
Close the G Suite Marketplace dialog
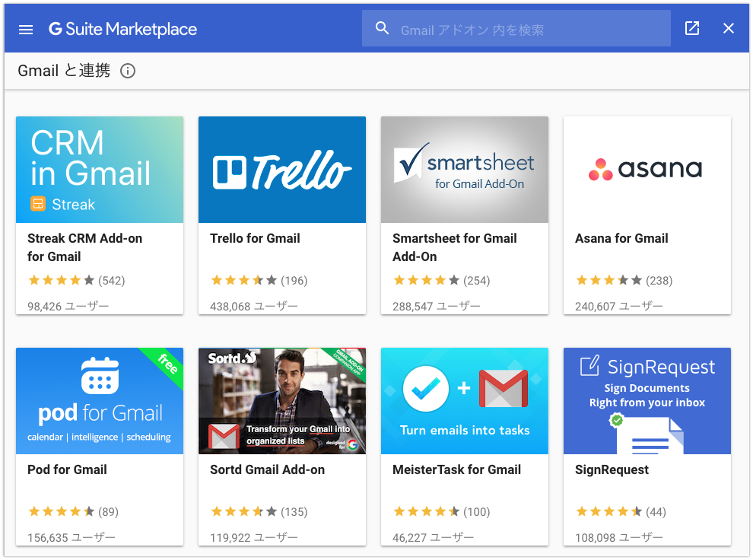click(x=729, y=28)
